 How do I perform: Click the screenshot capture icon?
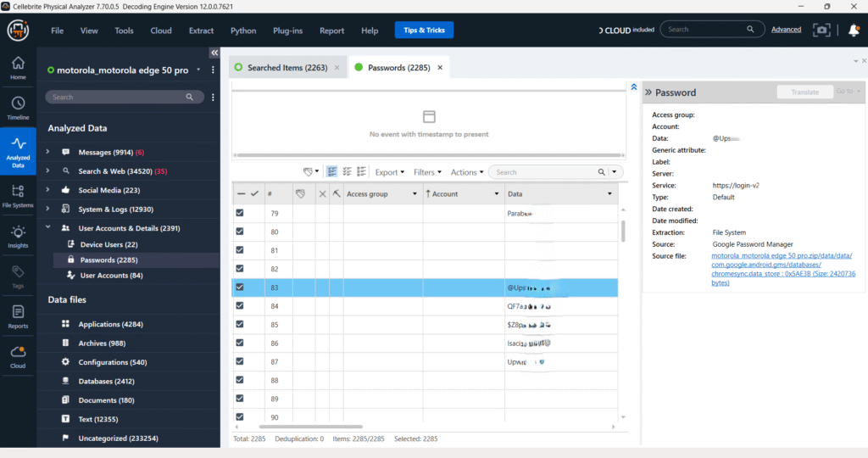point(821,30)
